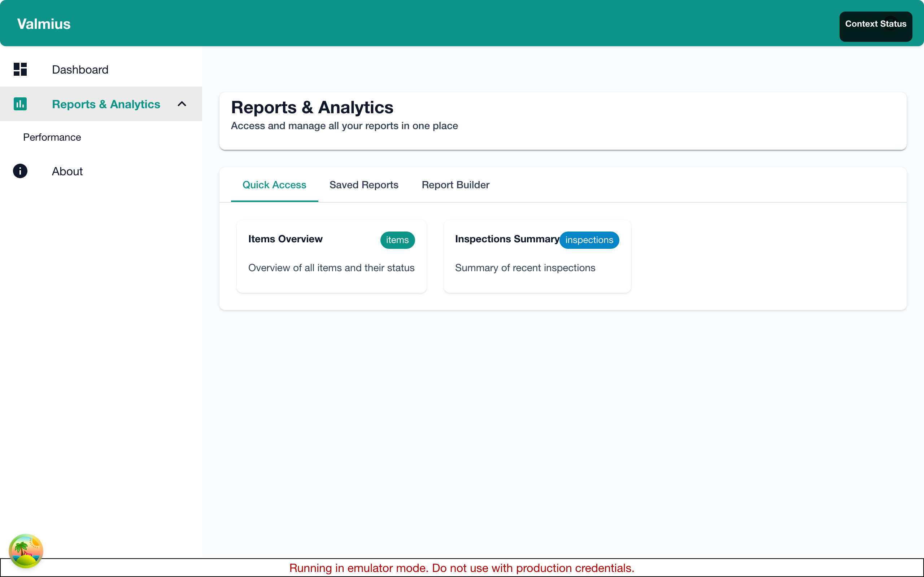The image size is (924, 577).
Task: Click the info icon beside About
Action: tap(20, 171)
